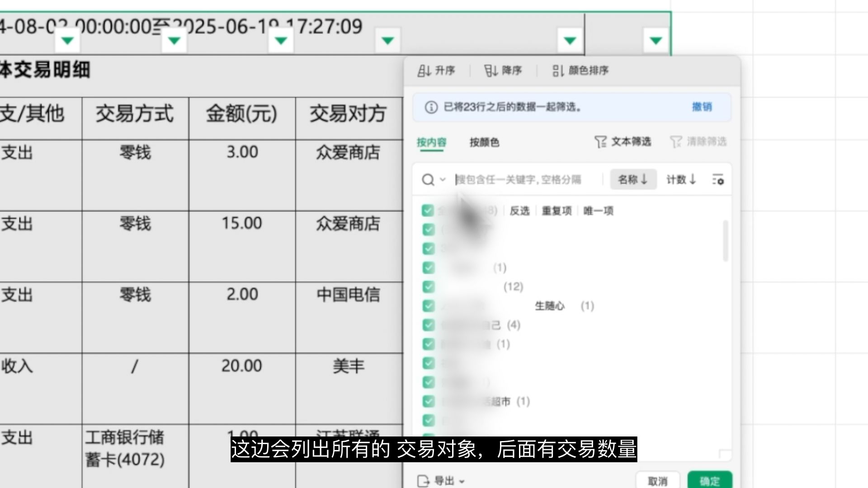Select the cell with amount 3.00
The width and height of the screenshot is (868, 488).
tap(242, 175)
